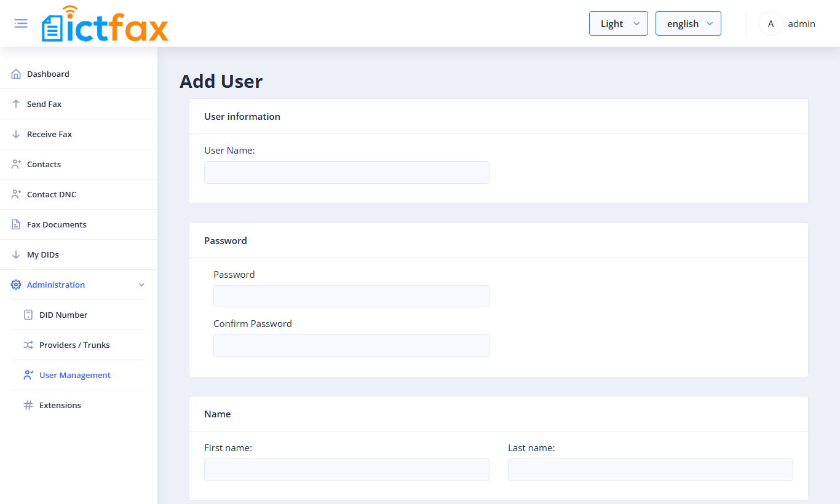Viewport: 840px width, 504px height.
Task: Click the Dashboard home icon
Action: pos(16,74)
